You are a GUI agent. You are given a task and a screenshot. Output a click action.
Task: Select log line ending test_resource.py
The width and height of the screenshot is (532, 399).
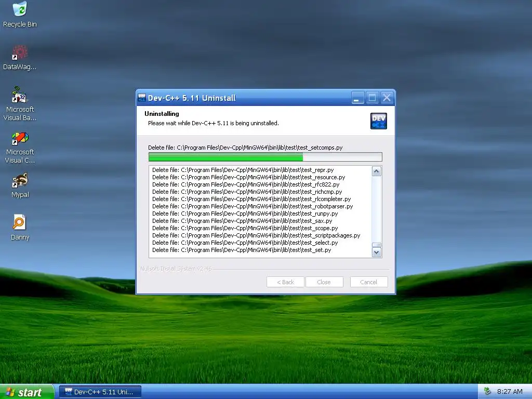tap(249, 177)
